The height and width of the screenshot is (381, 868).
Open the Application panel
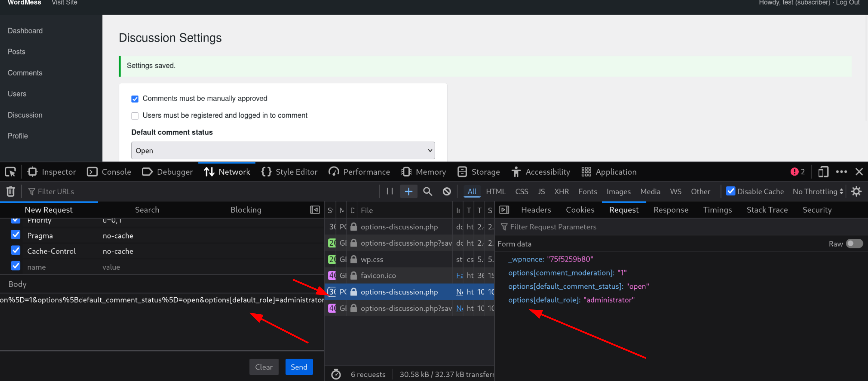[608, 172]
